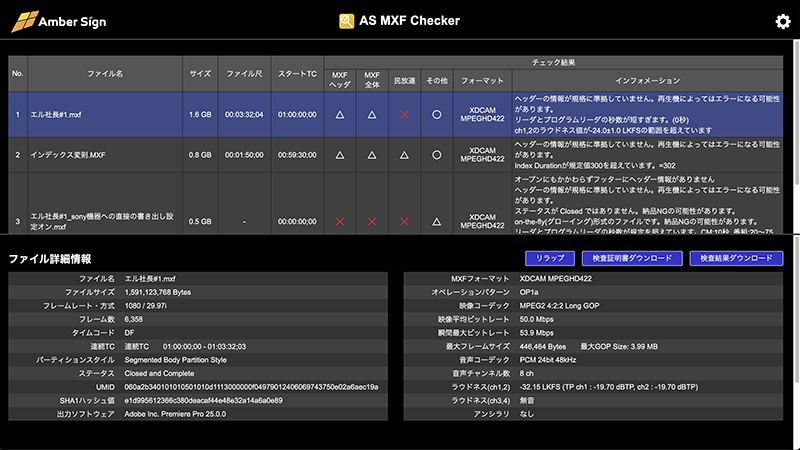Click average bitrate value 50.0 Mbps
The width and height of the screenshot is (800, 450).
pyautogui.click(x=536, y=319)
